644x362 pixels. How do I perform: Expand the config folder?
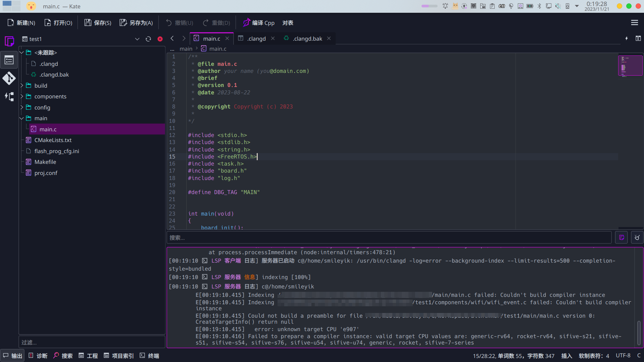[22, 107]
